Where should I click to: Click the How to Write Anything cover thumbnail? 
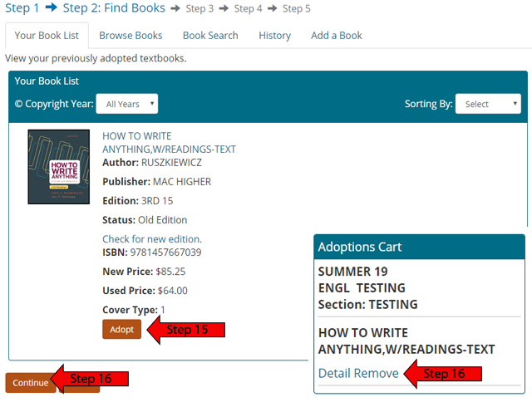(x=59, y=167)
